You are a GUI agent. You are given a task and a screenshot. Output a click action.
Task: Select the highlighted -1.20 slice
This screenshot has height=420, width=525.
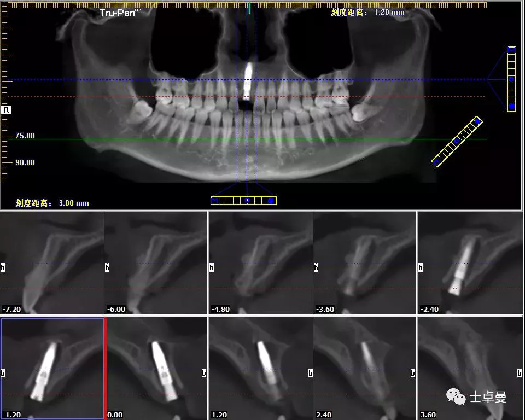(x=52, y=368)
